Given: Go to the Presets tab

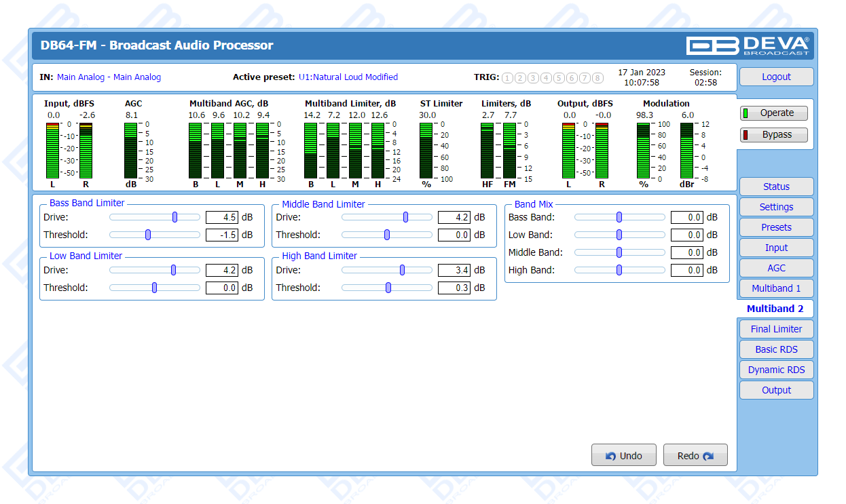Looking at the screenshot, I should [x=776, y=227].
